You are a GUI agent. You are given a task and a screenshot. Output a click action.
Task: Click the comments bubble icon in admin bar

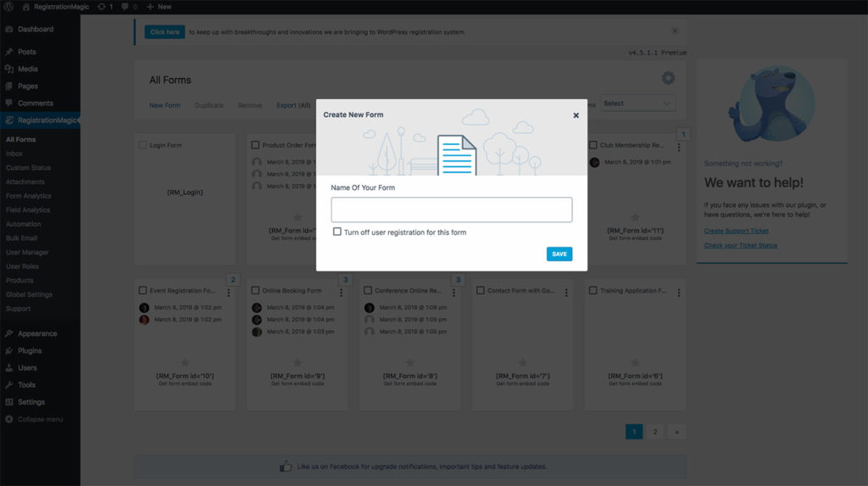[124, 7]
